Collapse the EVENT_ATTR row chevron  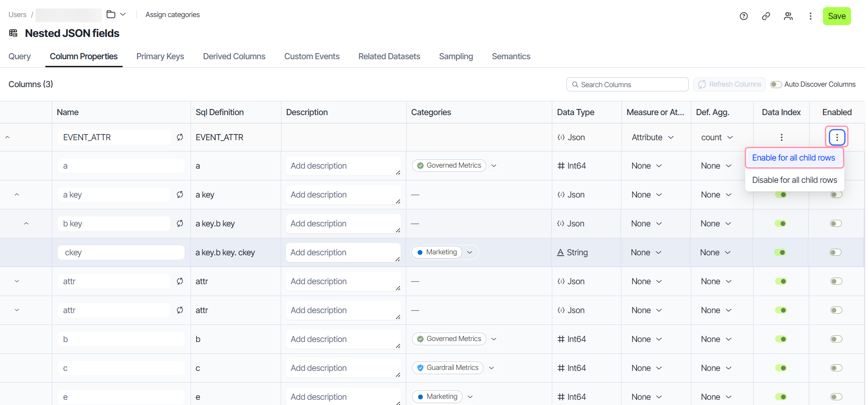(7, 137)
